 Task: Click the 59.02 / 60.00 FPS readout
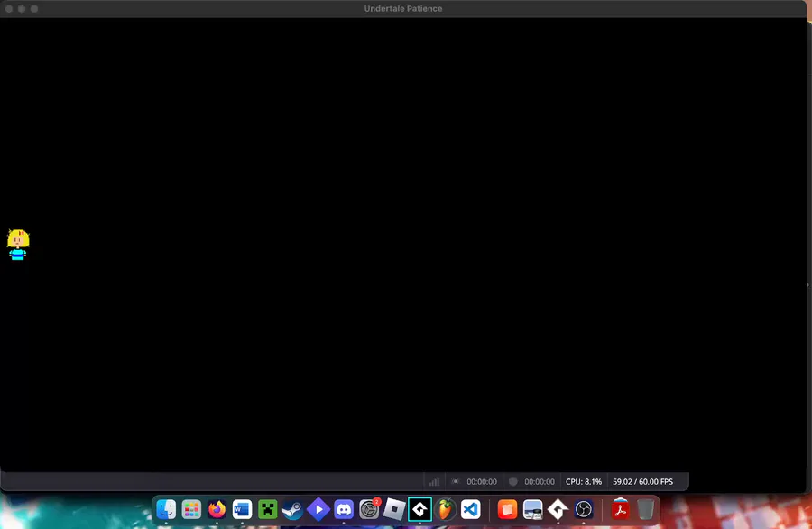coord(642,482)
